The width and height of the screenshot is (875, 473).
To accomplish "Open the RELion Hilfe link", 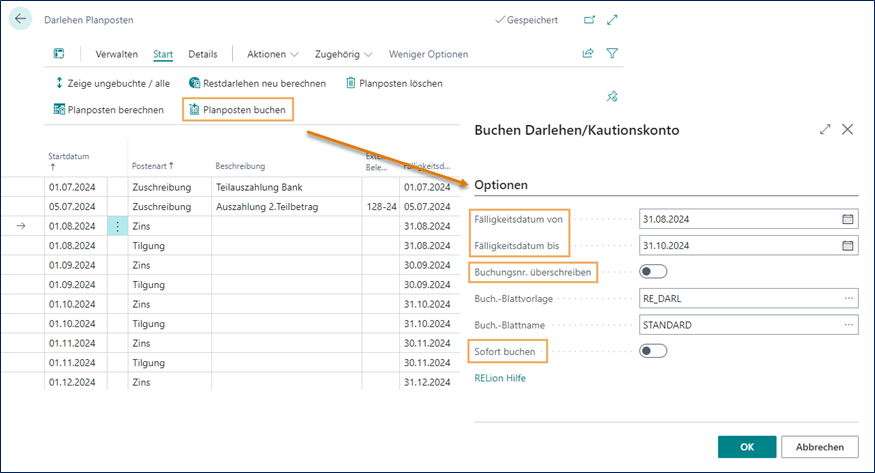I will [500, 378].
